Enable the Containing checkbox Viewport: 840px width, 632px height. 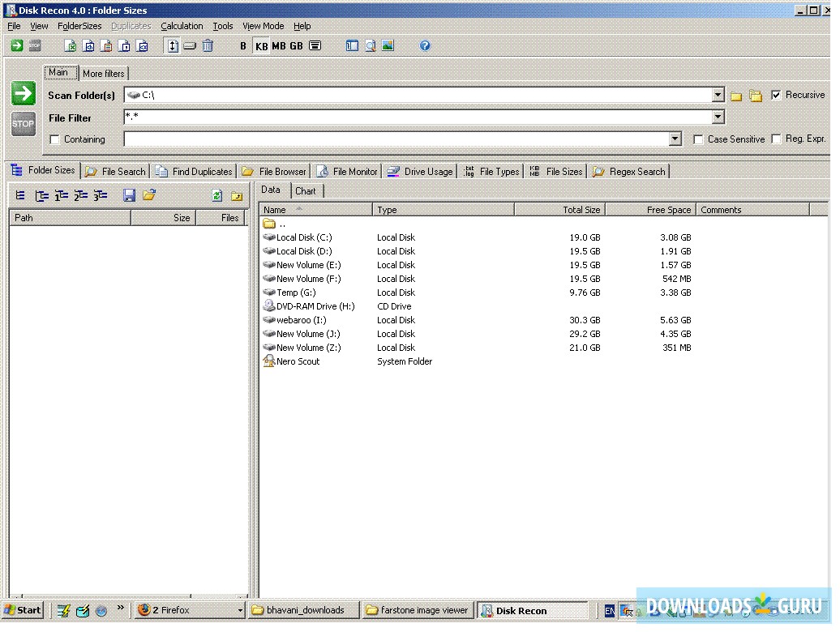click(55, 139)
